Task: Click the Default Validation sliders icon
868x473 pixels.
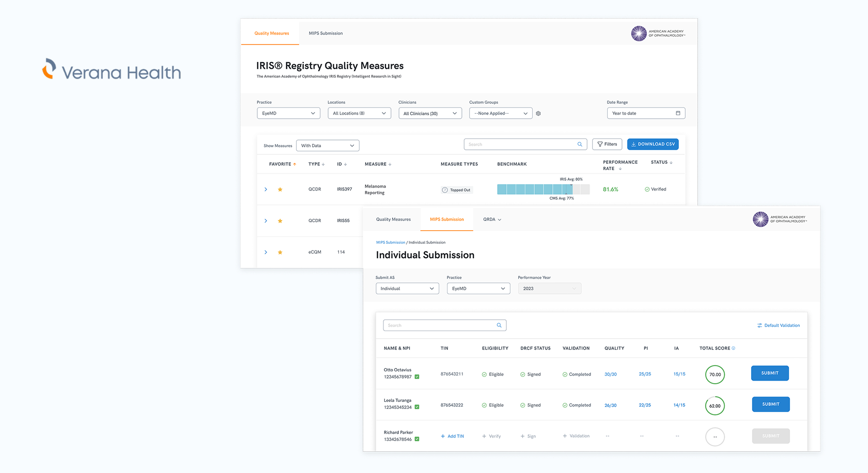Action: 760,325
